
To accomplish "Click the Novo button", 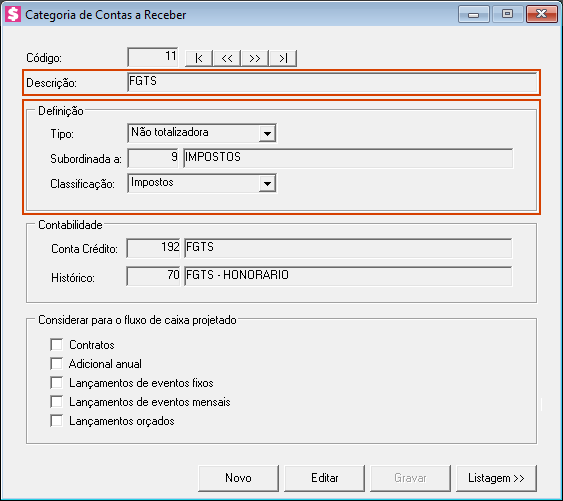I will point(238,478).
